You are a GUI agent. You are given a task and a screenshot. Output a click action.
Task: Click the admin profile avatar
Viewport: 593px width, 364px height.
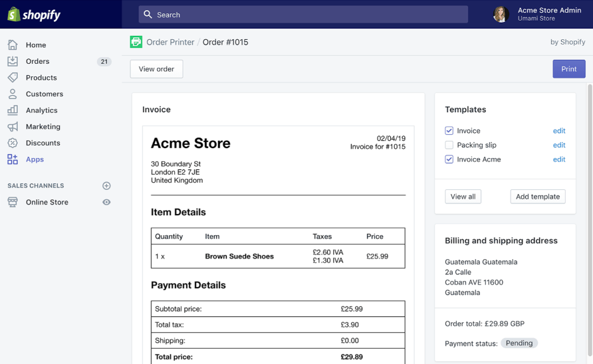pos(501,15)
